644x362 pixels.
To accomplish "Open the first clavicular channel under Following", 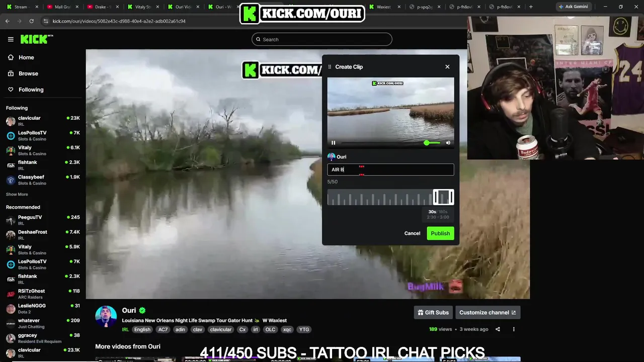I will 43,121.
